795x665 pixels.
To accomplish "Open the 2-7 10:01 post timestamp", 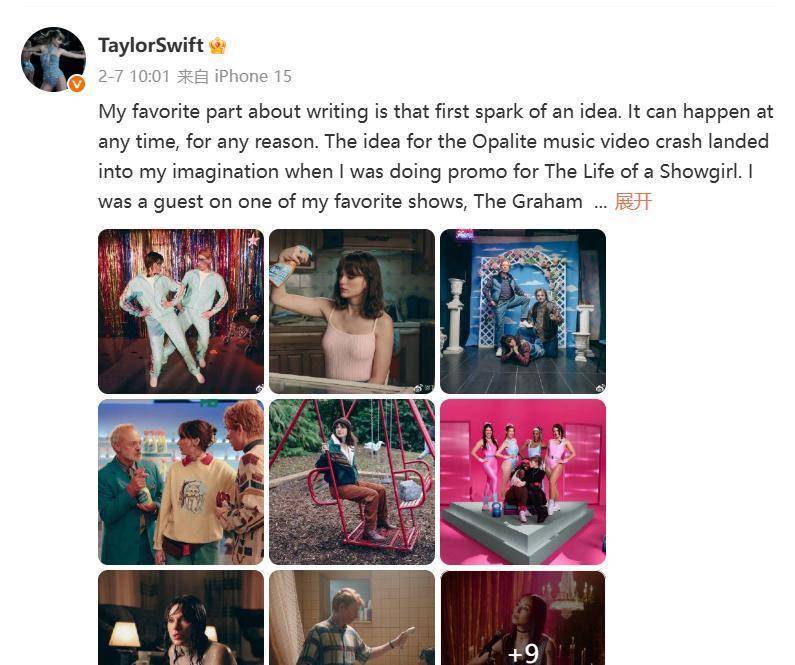I will [134, 77].
